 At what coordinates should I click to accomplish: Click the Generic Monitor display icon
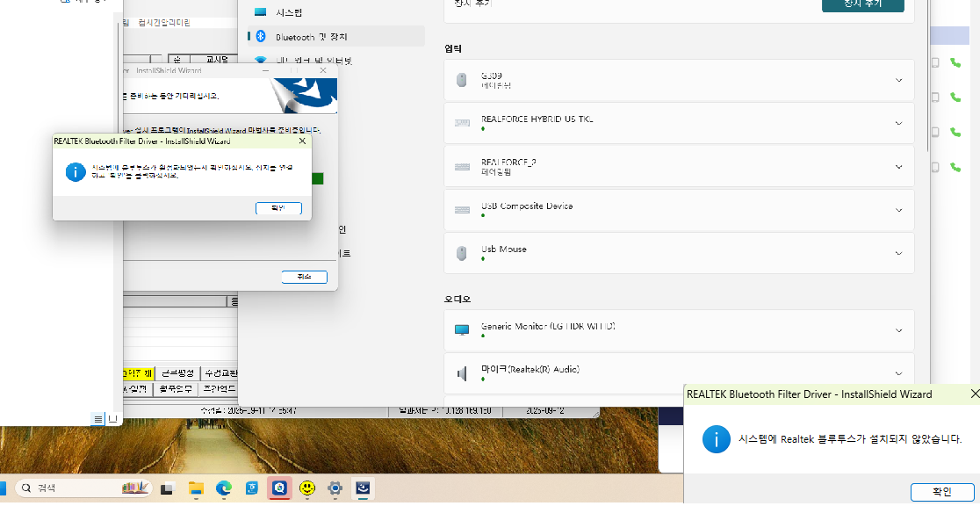462,329
